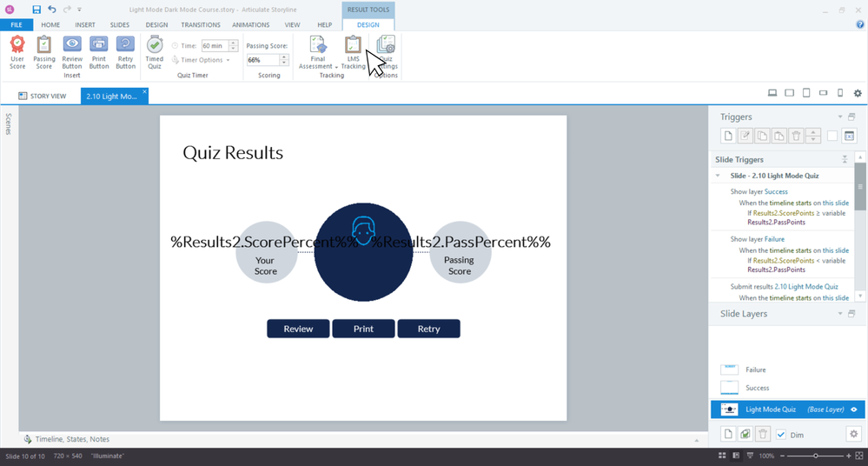Image resolution: width=868 pixels, height=466 pixels.
Task: Open the Final Assessment dropdown
Action: (x=318, y=52)
